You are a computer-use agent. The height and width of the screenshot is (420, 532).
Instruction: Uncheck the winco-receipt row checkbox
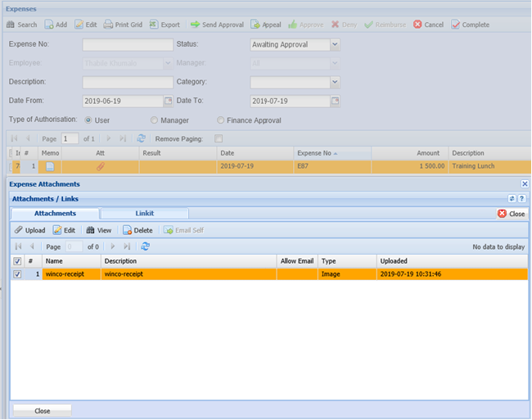pos(17,274)
